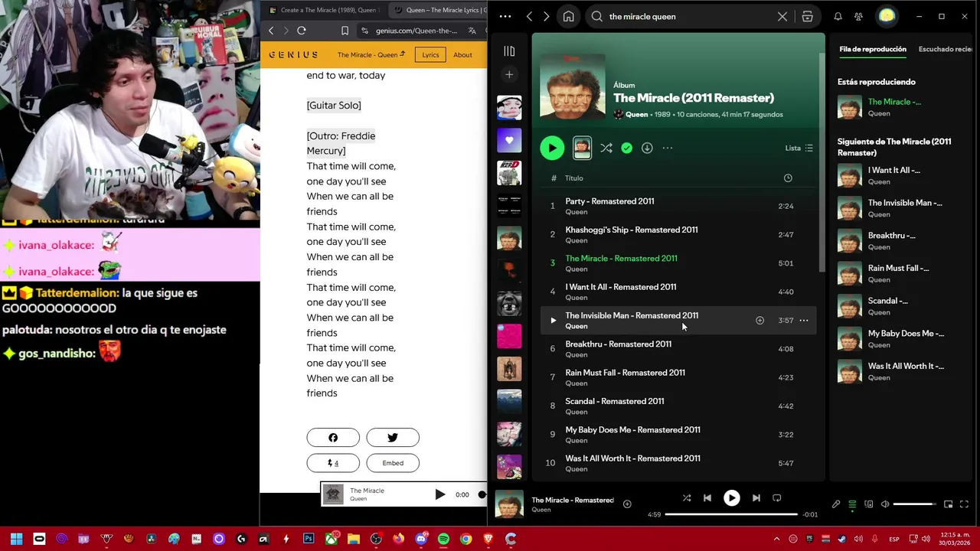Image resolution: width=980 pixels, height=551 pixels.
Task: Play The Miracle album with green button
Action: [x=552, y=148]
